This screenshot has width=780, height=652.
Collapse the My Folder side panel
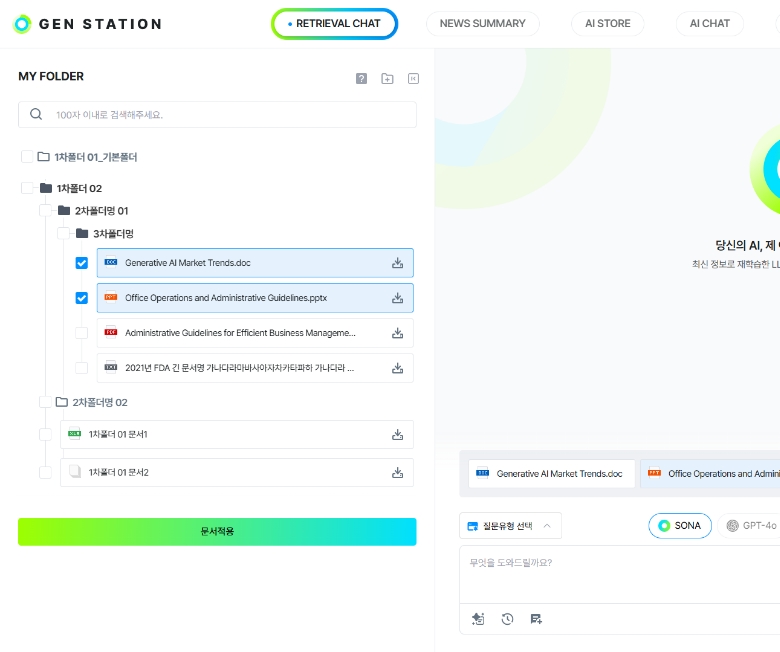(413, 79)
